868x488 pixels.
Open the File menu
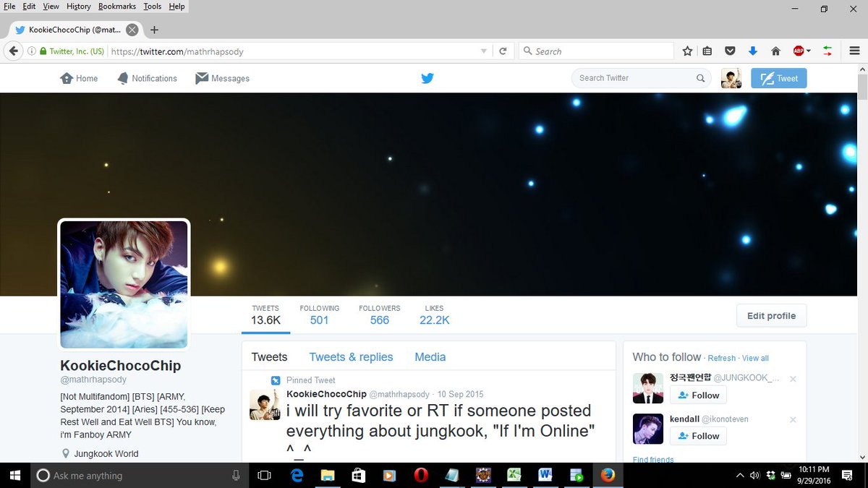click(9, 6)
